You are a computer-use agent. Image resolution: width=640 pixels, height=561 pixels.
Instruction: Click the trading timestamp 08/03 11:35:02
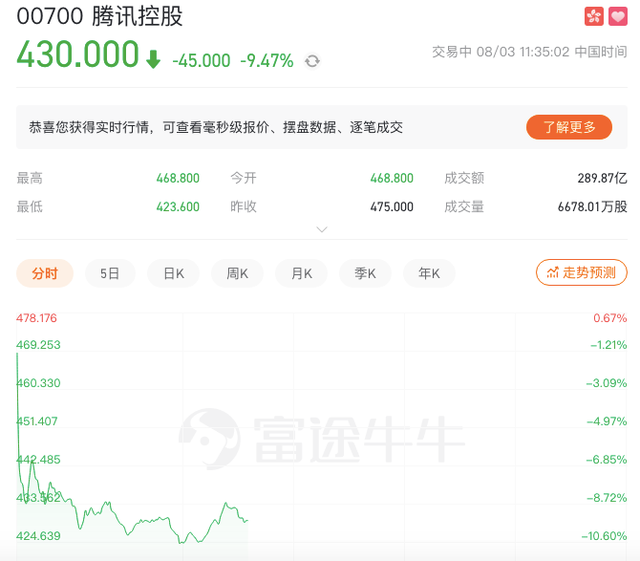point(523,52)
